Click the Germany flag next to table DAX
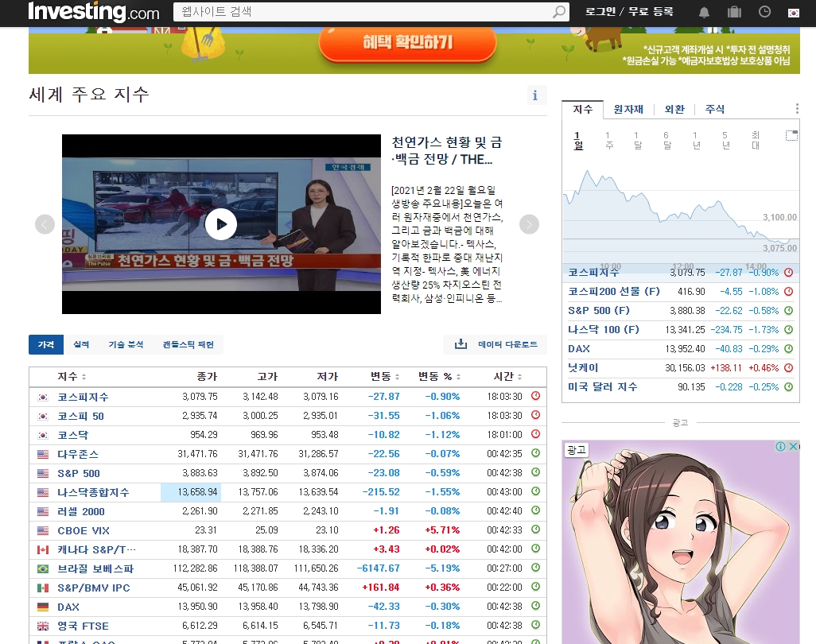 [x=43, y=607]
